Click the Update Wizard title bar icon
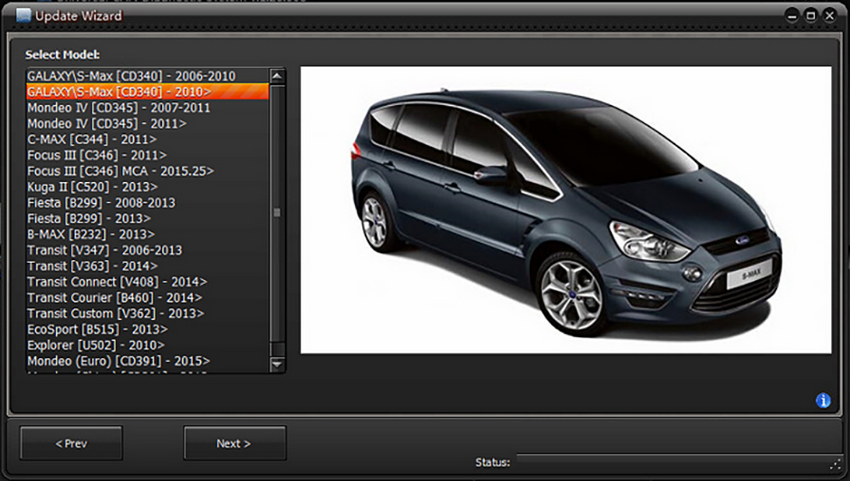 click(23, 15)
